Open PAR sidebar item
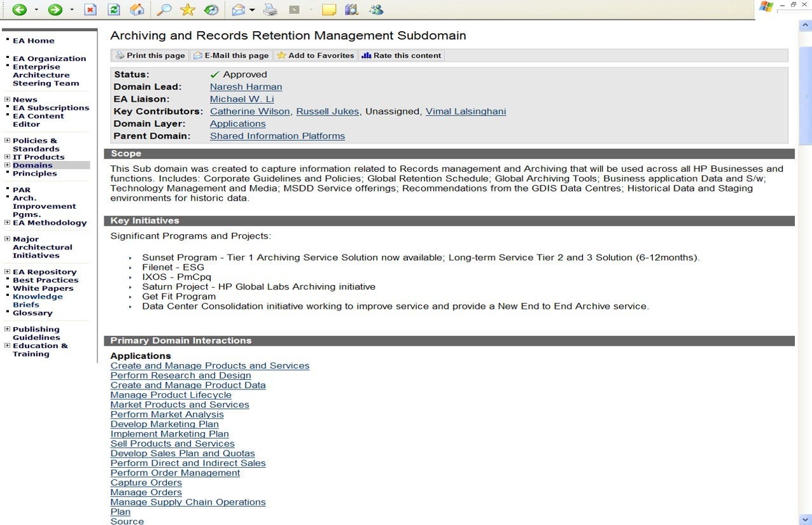The height and width of the screenshot is (525, 812). 22,190
